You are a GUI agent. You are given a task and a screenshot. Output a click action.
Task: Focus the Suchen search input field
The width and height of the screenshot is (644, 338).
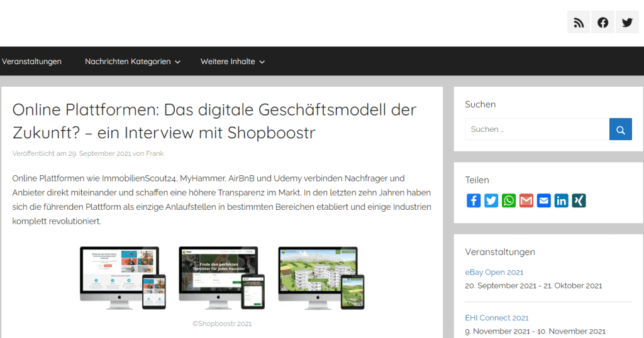pos(536,129)
